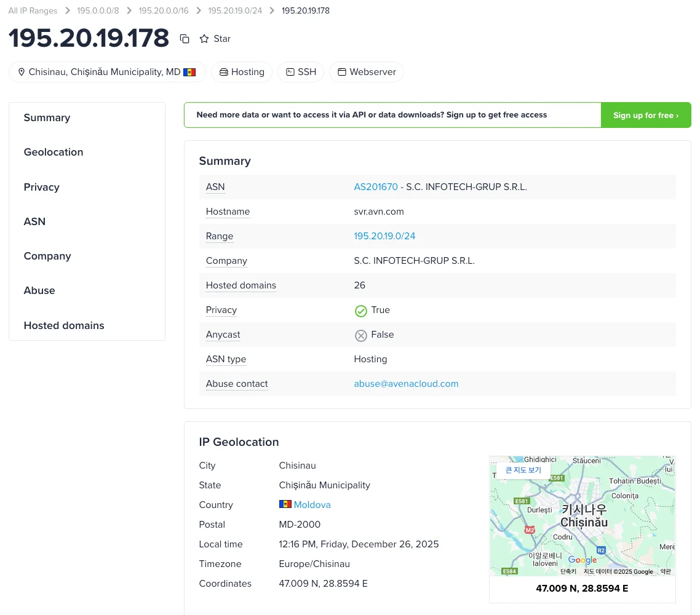Click the Hosting tag icon
Image resolution: width=700 pixels, height=615 pixels.
click(224, 72)
